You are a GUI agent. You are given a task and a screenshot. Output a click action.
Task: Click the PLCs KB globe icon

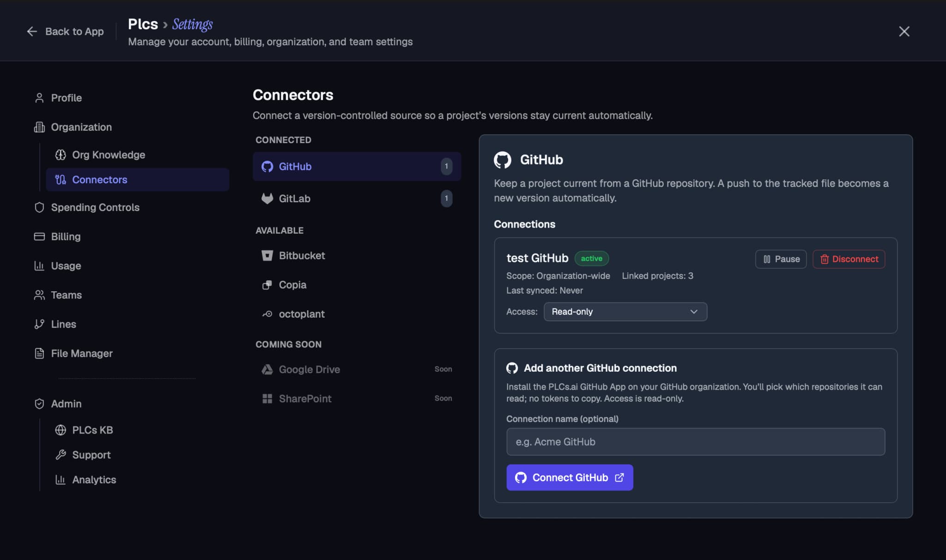(61, 430)
